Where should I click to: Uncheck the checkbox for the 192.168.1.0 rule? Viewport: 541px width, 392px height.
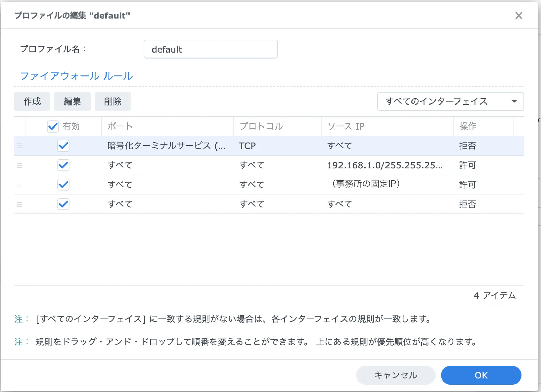click(63, 165)
